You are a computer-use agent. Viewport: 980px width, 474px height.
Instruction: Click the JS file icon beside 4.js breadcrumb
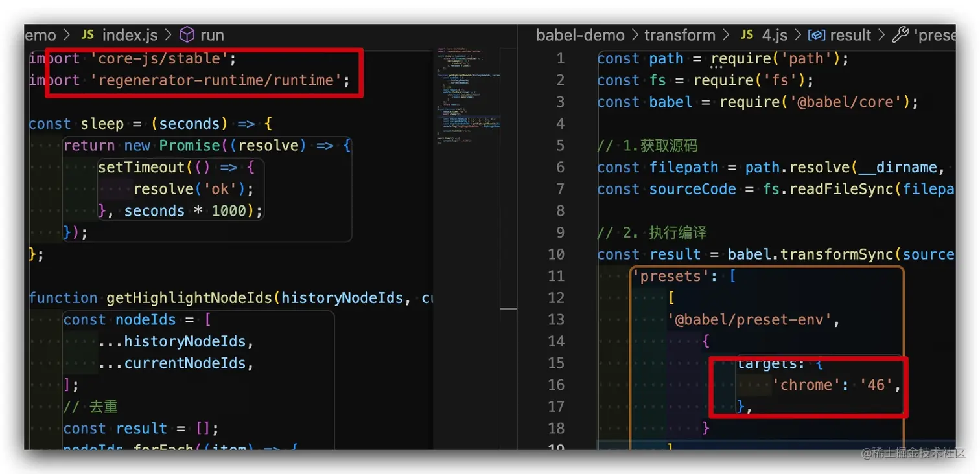747,36
